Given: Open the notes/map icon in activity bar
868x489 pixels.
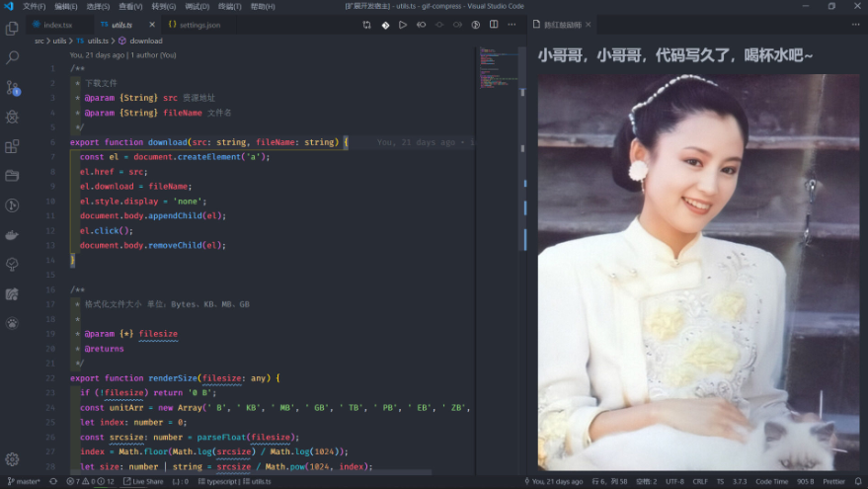Looking at the screenshot, I should [x=12, y=294].
